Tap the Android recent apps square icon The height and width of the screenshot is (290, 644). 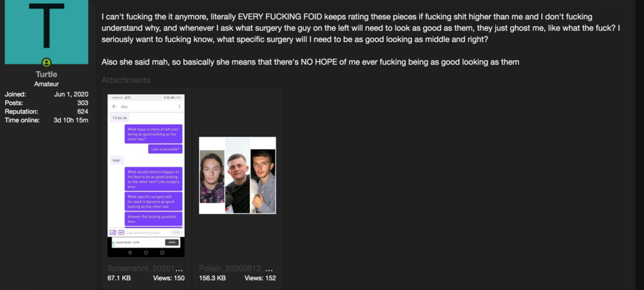162,253
